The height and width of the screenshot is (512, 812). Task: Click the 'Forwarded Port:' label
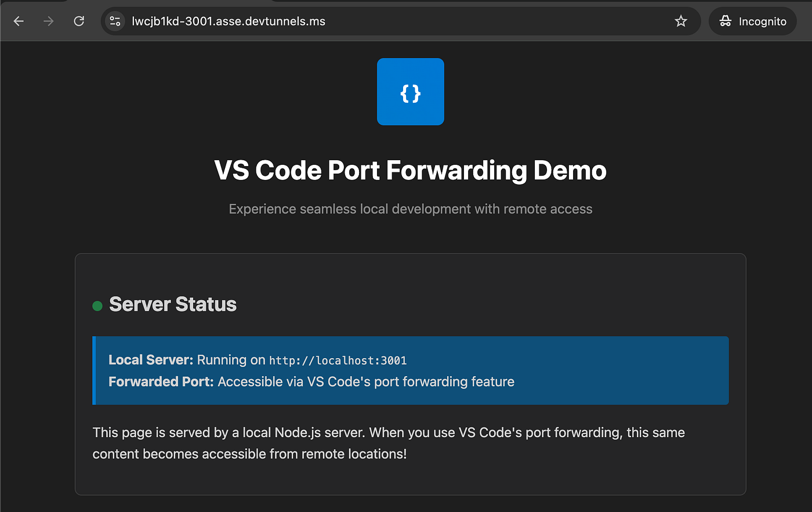coord(161,381)
